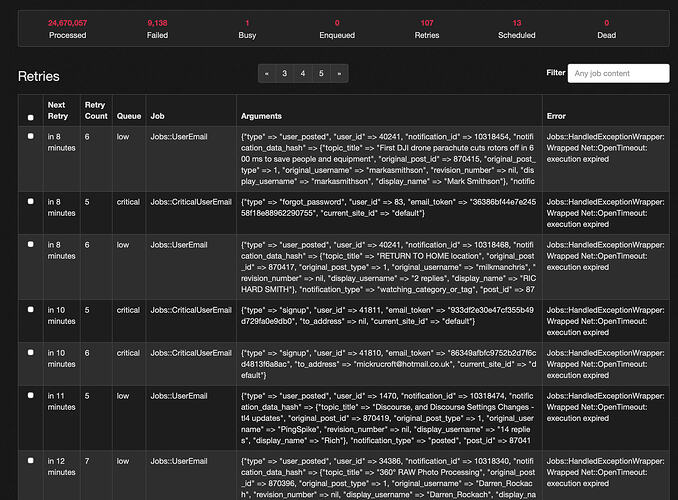Open the 'low' queue for user_id 1470 row

pyautogui.click(x=123, y=396)
